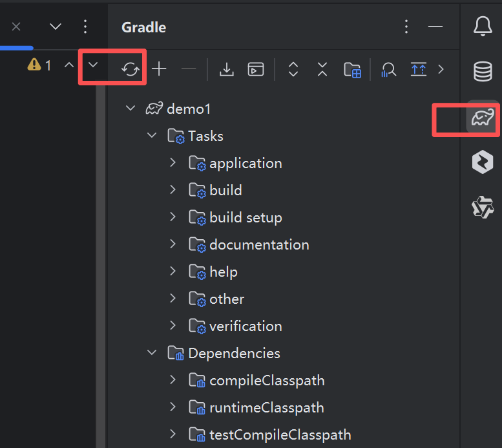This screenshot has width=502, height=448.
Task: Open the Database tool window icon
Action: click(x=483, y=71)
